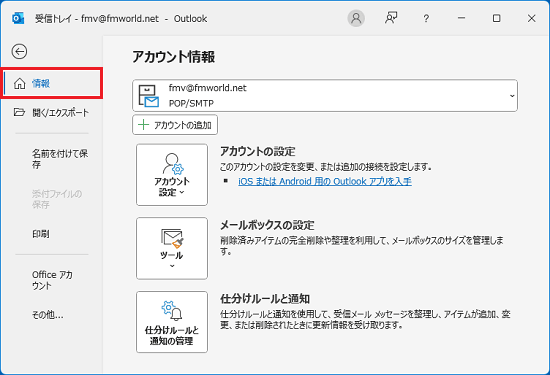Screen dimensions: 550x375
Task: Open 仕分けルールと通知の管理 button
Action: (172, 322)
